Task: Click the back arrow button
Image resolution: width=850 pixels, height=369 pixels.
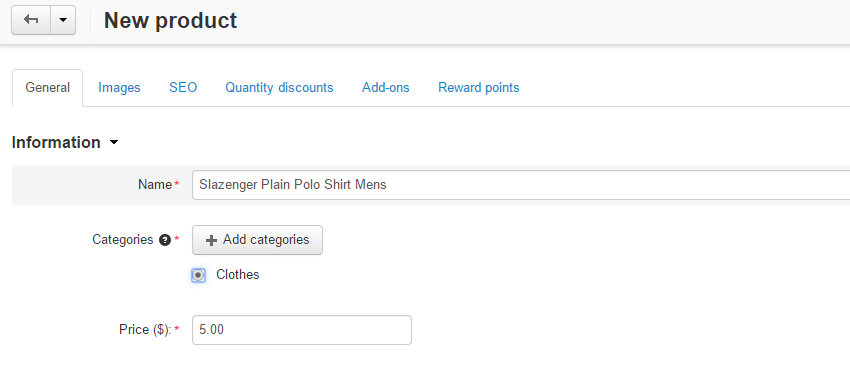Action: 31,20
